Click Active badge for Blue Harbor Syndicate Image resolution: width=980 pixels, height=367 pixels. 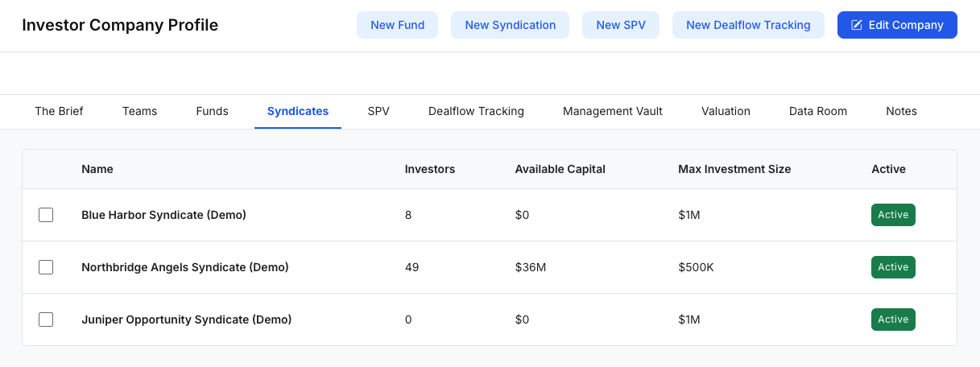[x=893, y=215]
